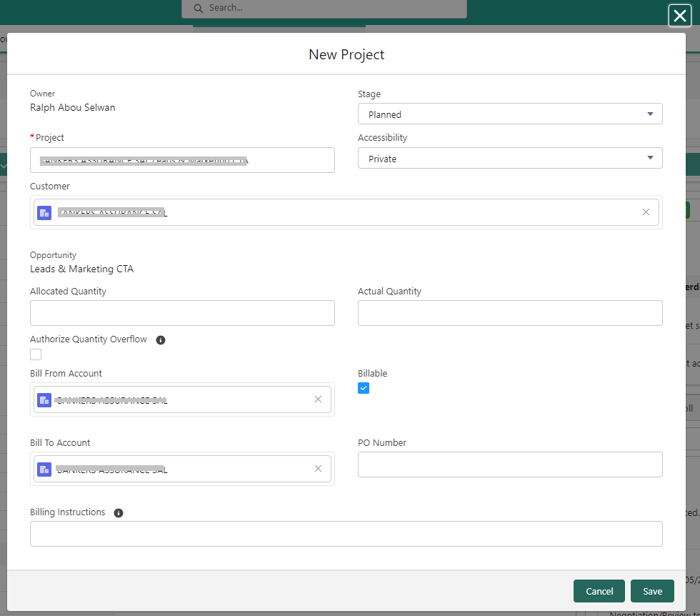This screenshot has width=700, height=616.
Task: Click the Allocated Quantity input
Action: 182,313
